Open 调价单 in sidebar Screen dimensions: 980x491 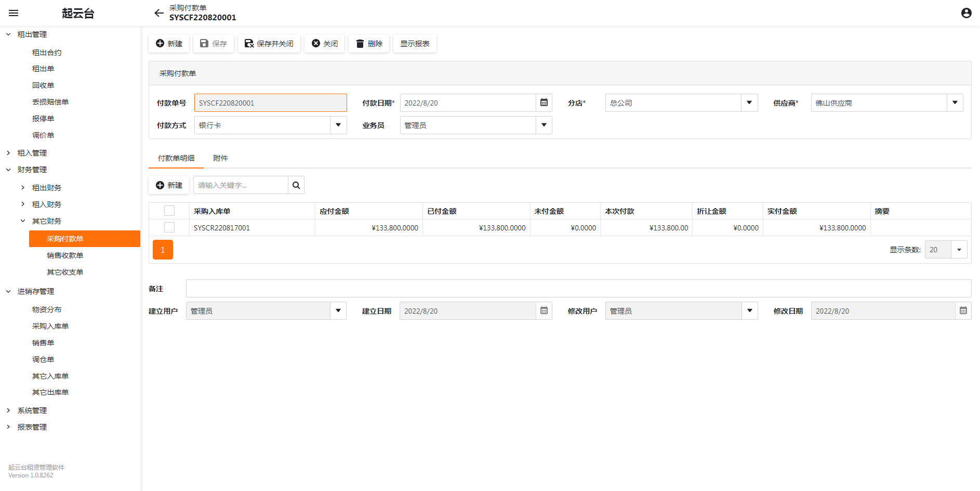click(43, 135)
